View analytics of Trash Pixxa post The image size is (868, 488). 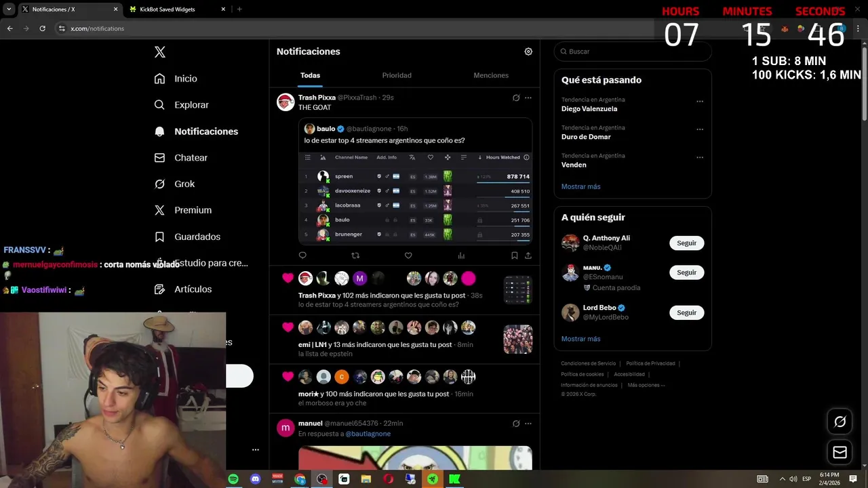[461, 256]
